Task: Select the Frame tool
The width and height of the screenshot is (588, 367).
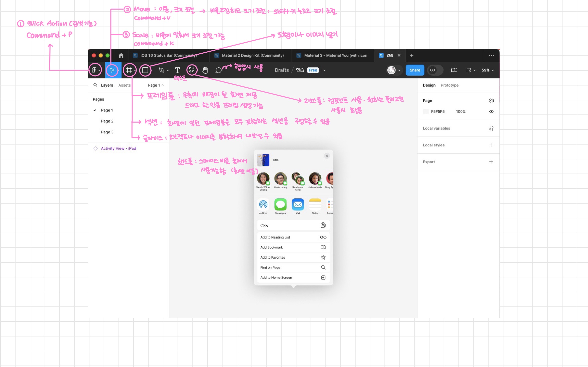Action: pyautogui.click(x=129, y=70)
